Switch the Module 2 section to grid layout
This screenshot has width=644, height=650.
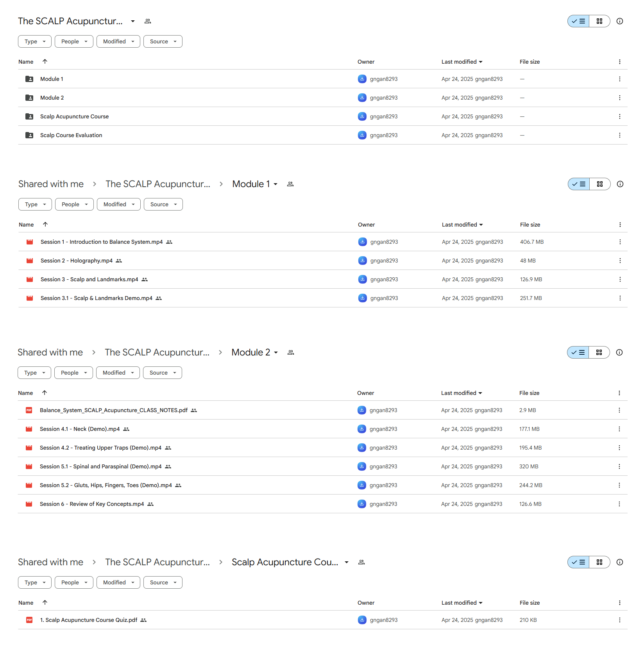[x=599, y=352]
